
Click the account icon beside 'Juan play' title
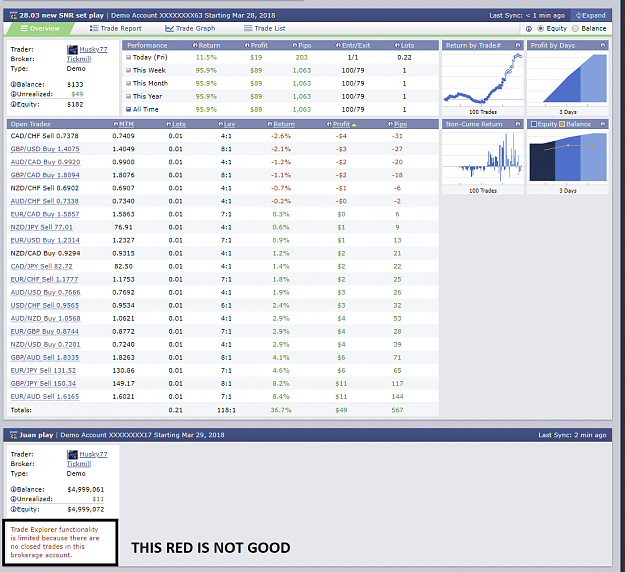click(13, 435)
